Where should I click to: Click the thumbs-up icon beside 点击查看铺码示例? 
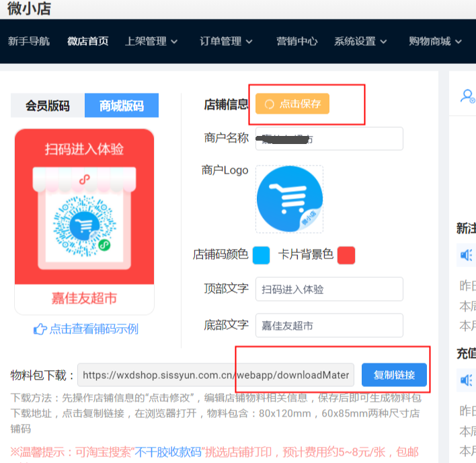pos(40,329)
